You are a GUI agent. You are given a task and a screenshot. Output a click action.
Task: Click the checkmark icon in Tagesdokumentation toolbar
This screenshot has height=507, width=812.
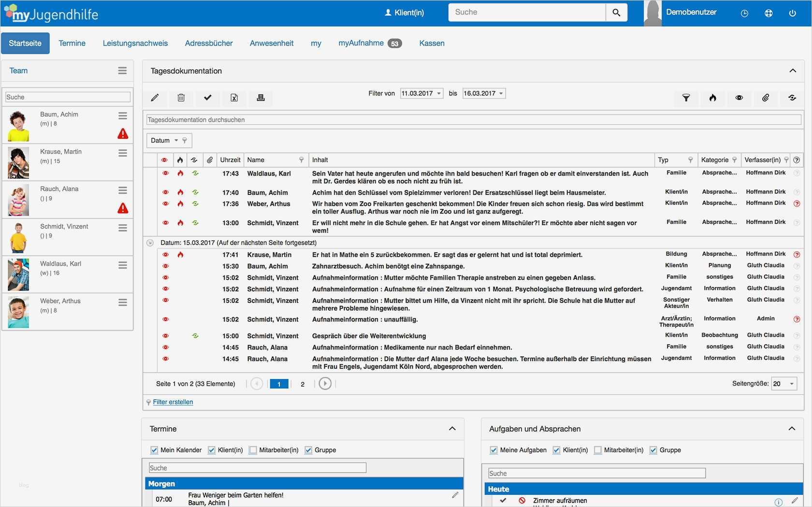(x=207, y=98)
